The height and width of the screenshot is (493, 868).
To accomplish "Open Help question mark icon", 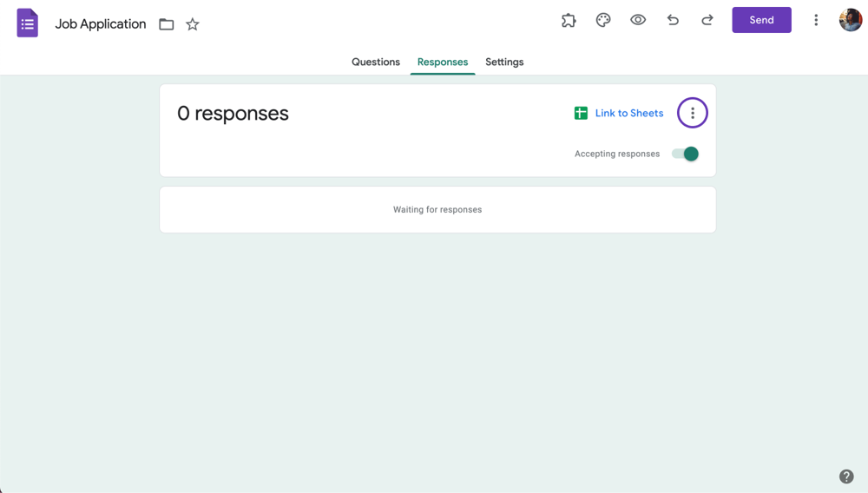I will click(846, 477).
